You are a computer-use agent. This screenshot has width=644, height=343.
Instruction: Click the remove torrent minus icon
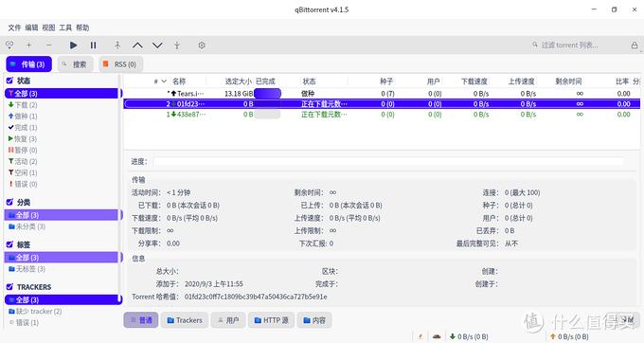coord(49,45)
